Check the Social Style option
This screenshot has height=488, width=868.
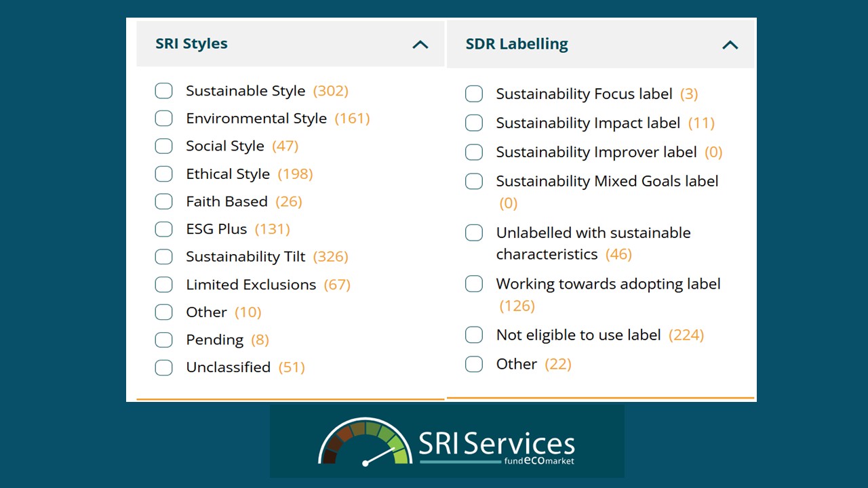click(164, 146)
